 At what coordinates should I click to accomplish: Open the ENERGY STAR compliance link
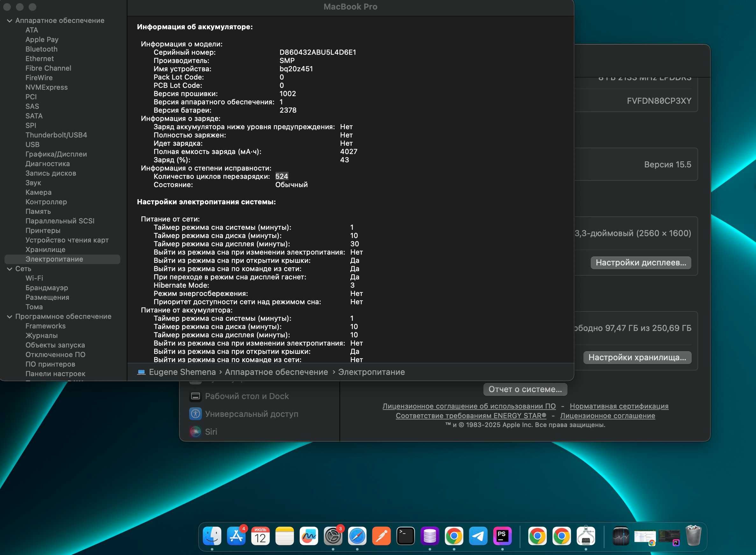[x=471, y=416]
